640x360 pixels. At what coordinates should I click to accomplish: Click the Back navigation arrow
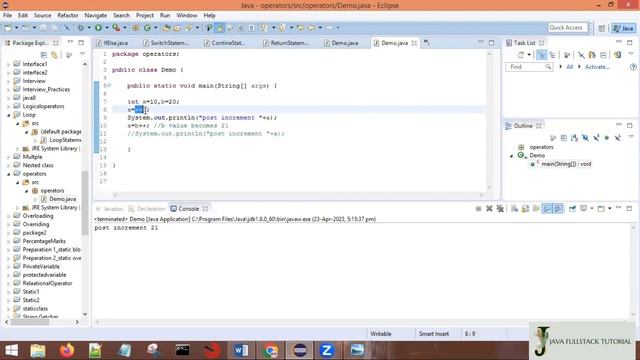(x=311, y=28)
